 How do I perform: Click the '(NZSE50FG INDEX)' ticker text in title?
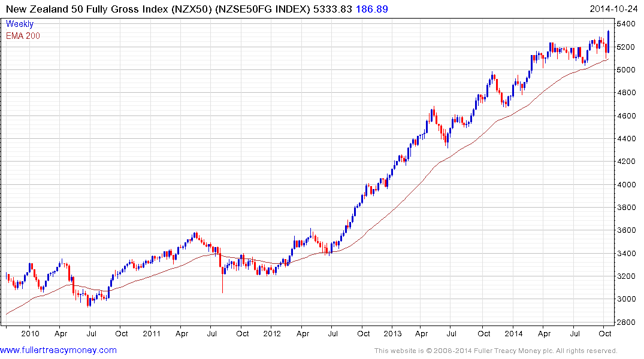262,9
